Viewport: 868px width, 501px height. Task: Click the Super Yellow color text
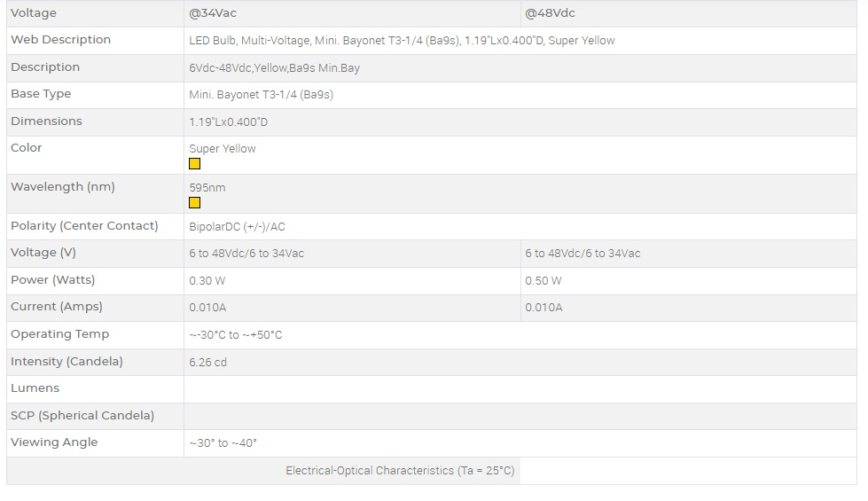click(222, 148)
